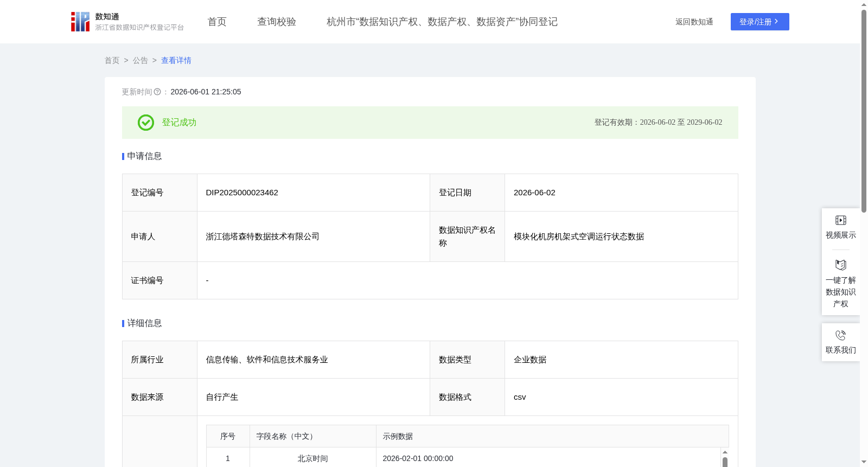Click the 登记日期 value 2026-06-02
This screenshot has width=868, height=467.
pos(534,193)
